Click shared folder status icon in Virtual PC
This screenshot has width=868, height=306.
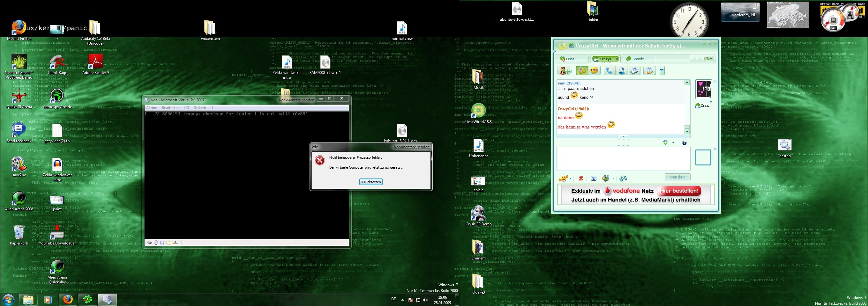click(x=168, y=243)
